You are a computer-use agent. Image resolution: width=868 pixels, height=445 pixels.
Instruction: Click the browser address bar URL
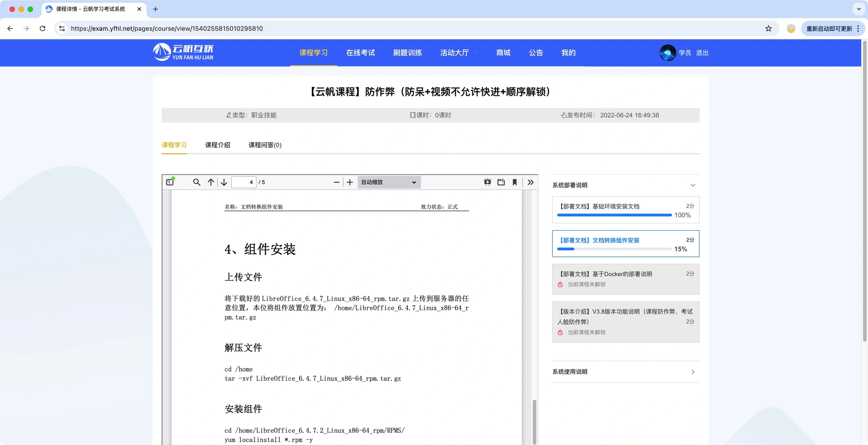(167, 28)
